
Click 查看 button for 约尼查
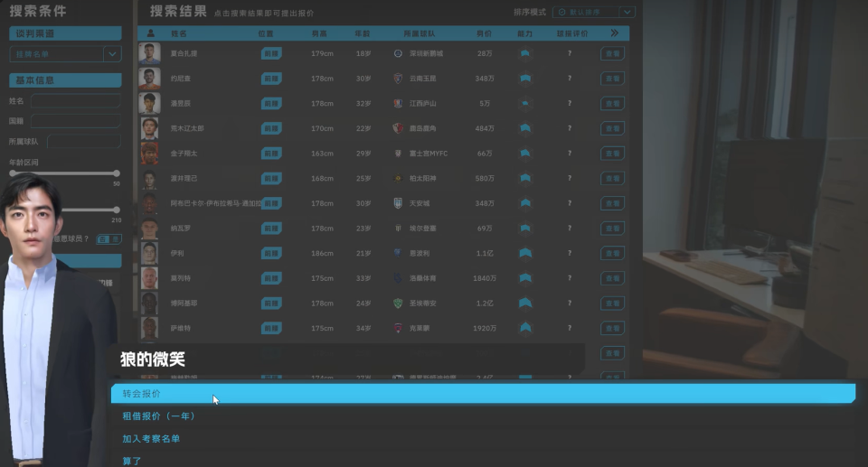point(612,79)
